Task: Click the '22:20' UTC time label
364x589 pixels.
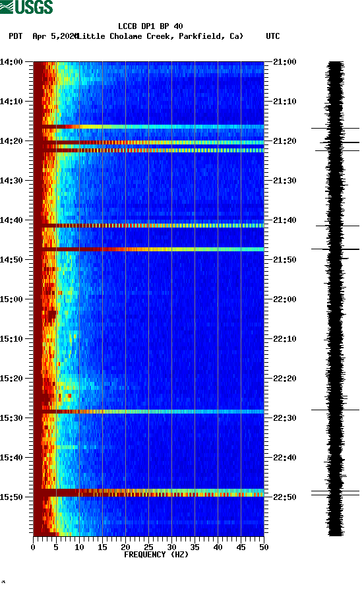Action: (285, 379)
